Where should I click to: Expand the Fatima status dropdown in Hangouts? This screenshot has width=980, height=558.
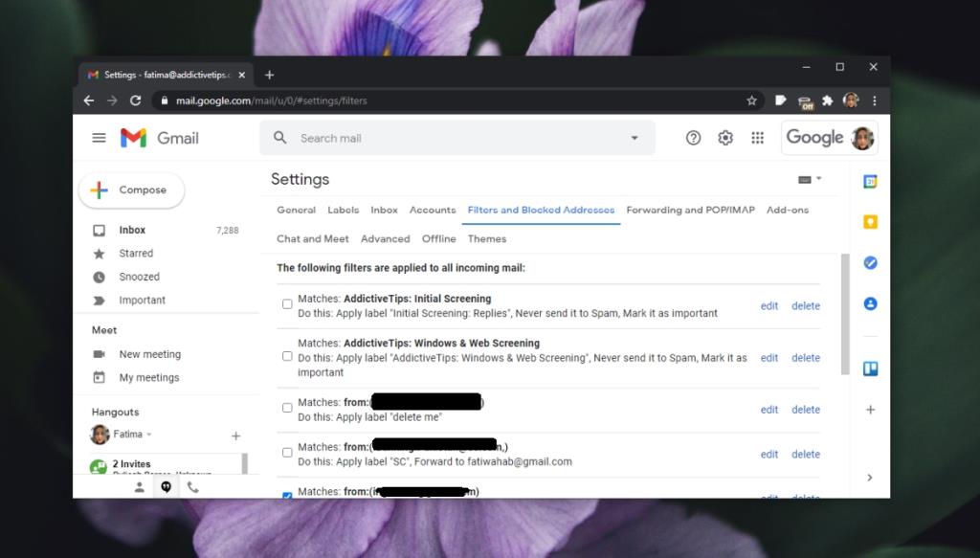pos(149,435)
